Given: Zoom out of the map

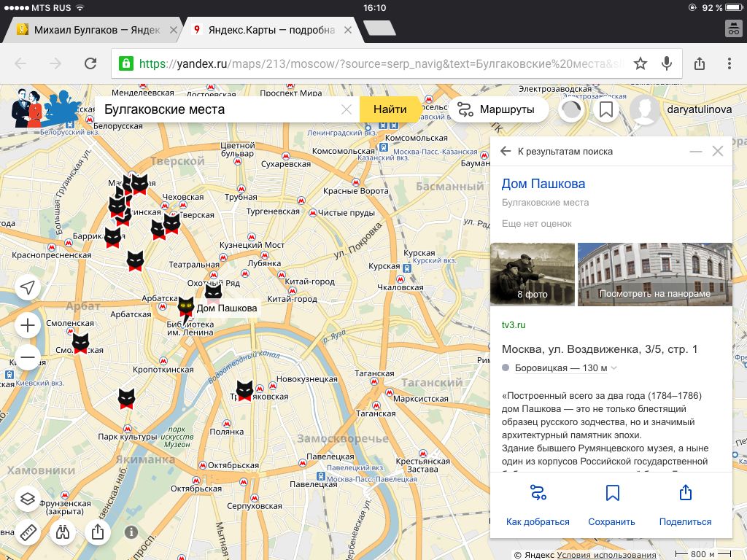Looking at the screenshot, I should click(x=28, y=358).
